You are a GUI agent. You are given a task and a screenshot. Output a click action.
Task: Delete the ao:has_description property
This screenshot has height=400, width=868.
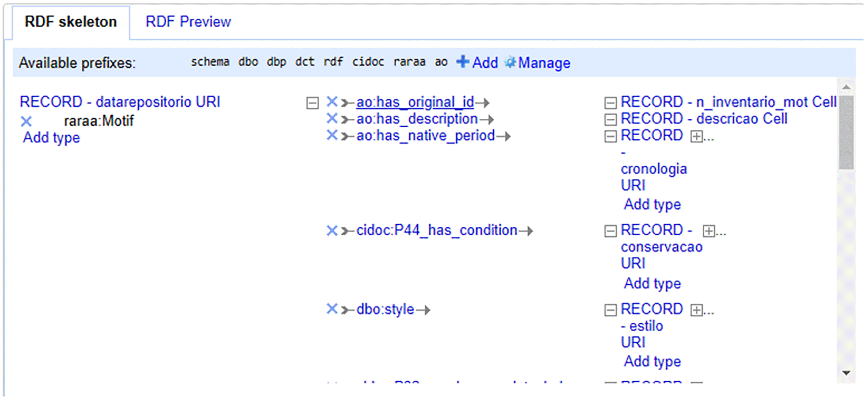(332, 118)
